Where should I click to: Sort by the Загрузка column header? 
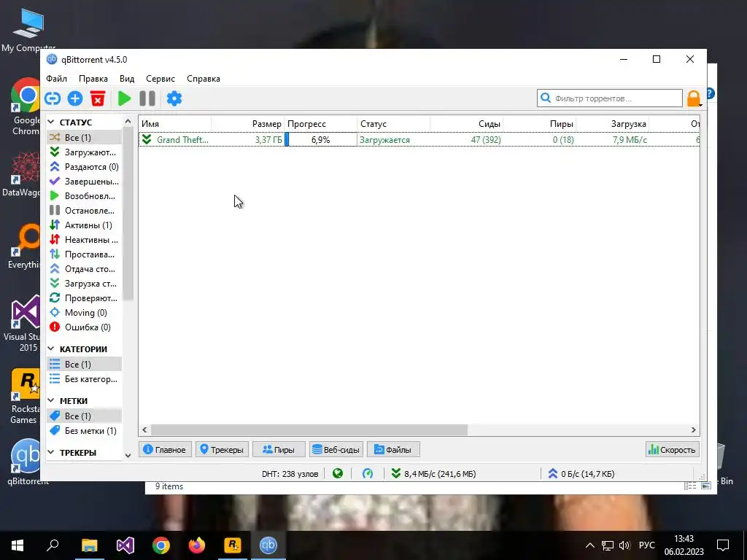(x=613, y=124)
